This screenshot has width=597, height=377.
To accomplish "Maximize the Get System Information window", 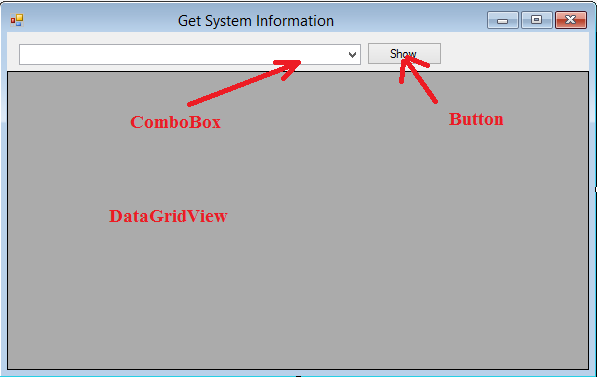I will [x=536, y=20].
